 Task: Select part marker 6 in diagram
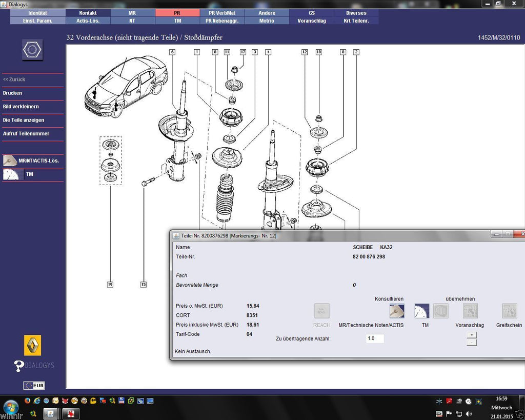click(x=172, y=52)
